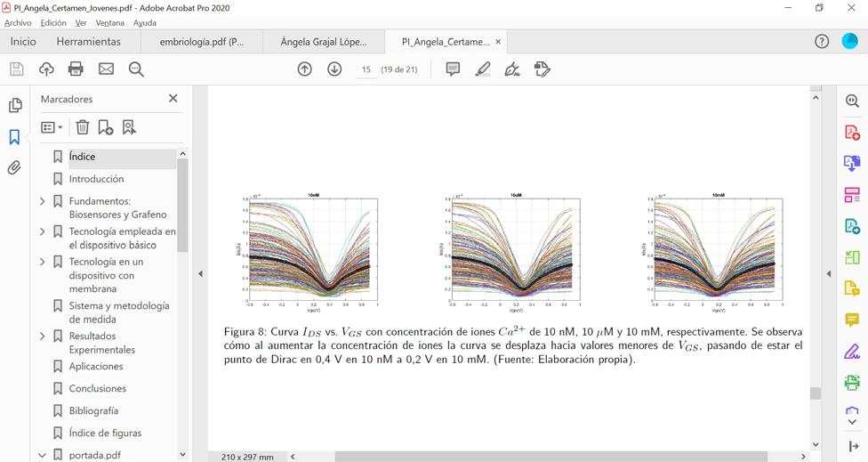
Task: Expand the tool pane arrow at bottom right
Action: click(x=853, y=447)
